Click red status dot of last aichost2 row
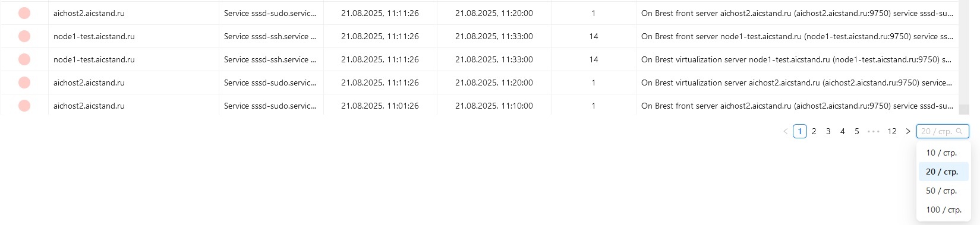Screen dimensions: 980x225 coord(24,106)
